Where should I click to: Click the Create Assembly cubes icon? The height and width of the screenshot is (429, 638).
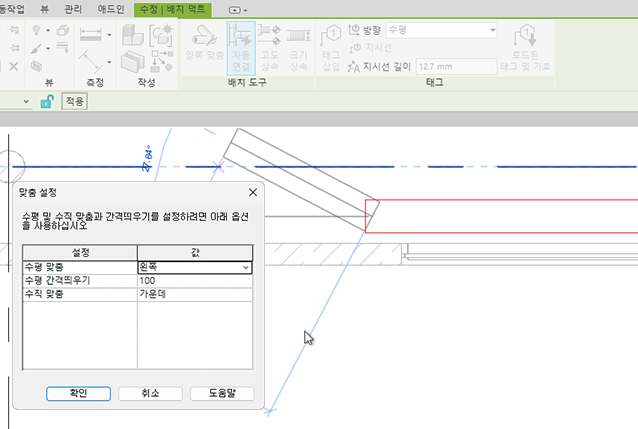pos(133,34)
